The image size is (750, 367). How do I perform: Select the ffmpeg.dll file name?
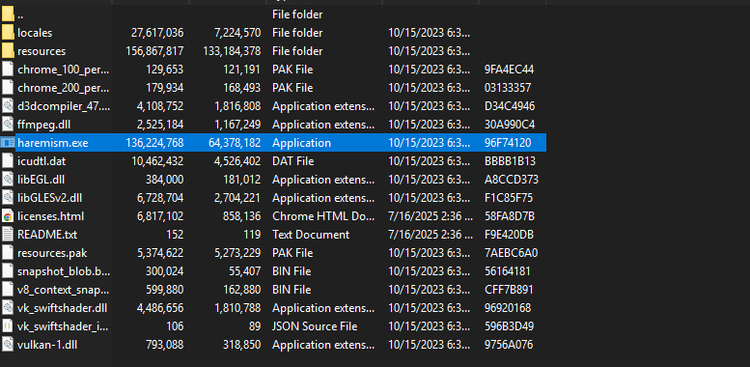tap(44, 124)
